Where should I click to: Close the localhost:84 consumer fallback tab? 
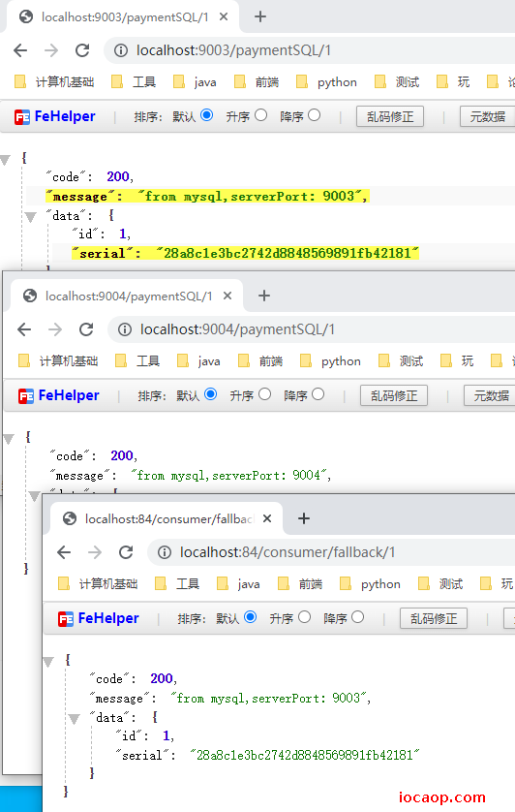[x=267, y=518]
